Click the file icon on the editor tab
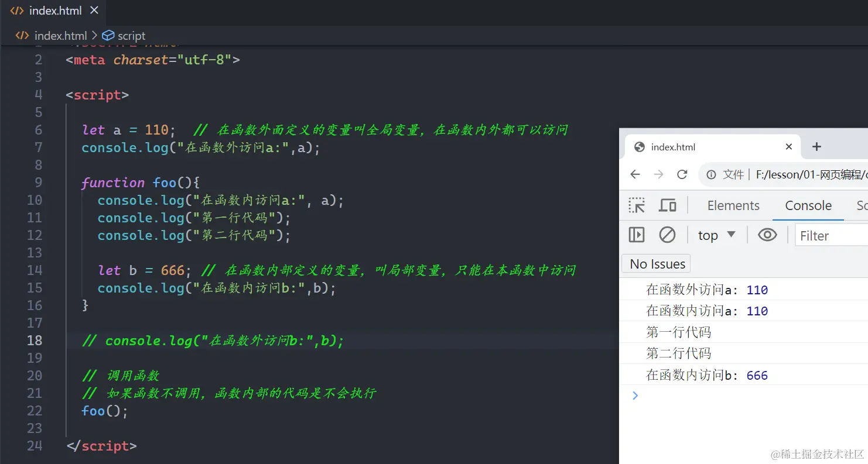The height and width of the screenshot is (464, 868). 17,11
